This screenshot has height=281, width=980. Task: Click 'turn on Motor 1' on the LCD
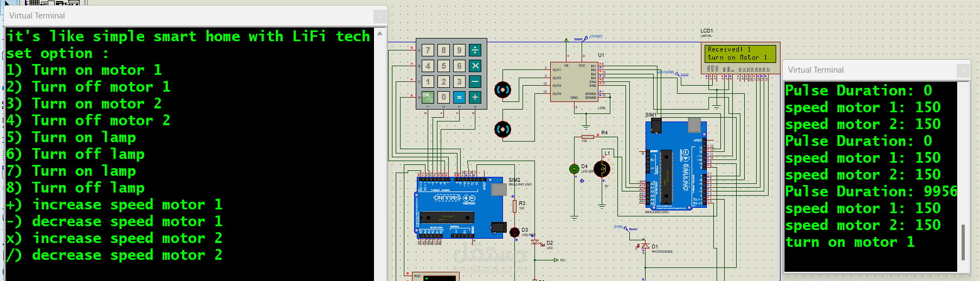(x=737, y=58)
